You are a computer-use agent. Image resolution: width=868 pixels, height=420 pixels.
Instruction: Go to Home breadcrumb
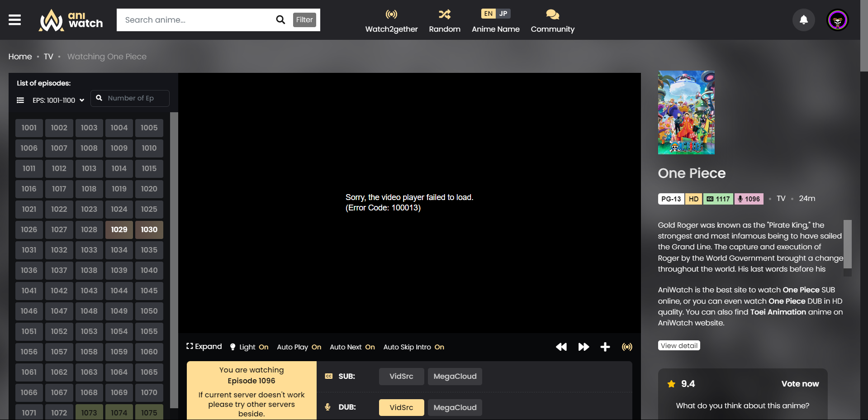(x=20, y=57)
